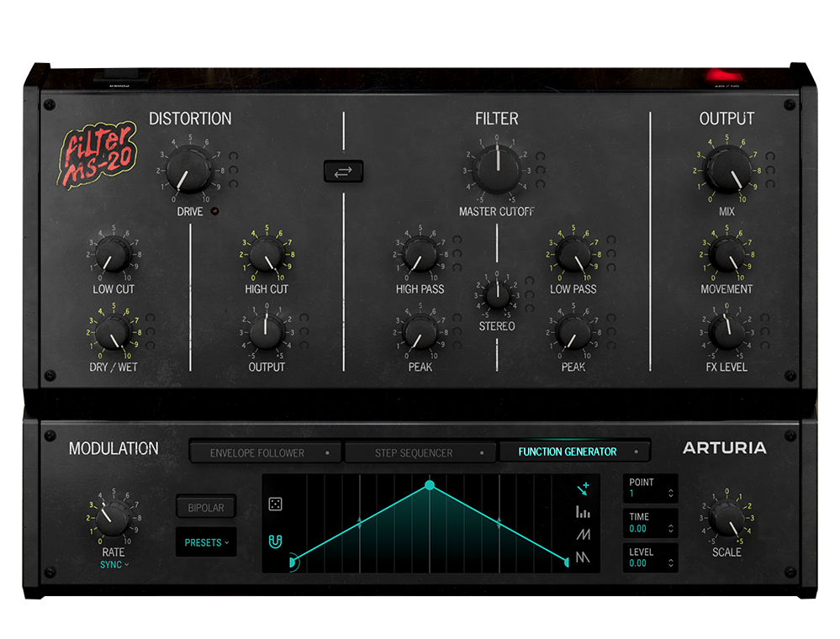Click the Drive clip LED indicator
This screenshot has width=840, height=639.
(x=214, y=211)
